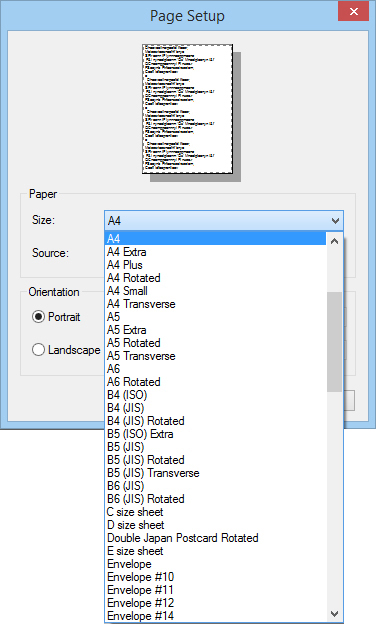Select B6 (JIS) Rotated paper size
376x624 pixels.
coord(215,499)
